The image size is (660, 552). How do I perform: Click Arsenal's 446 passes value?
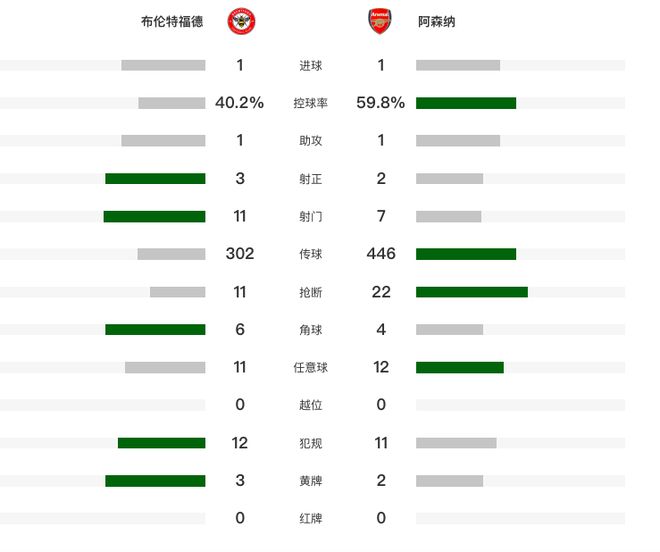tap(381, 254)
